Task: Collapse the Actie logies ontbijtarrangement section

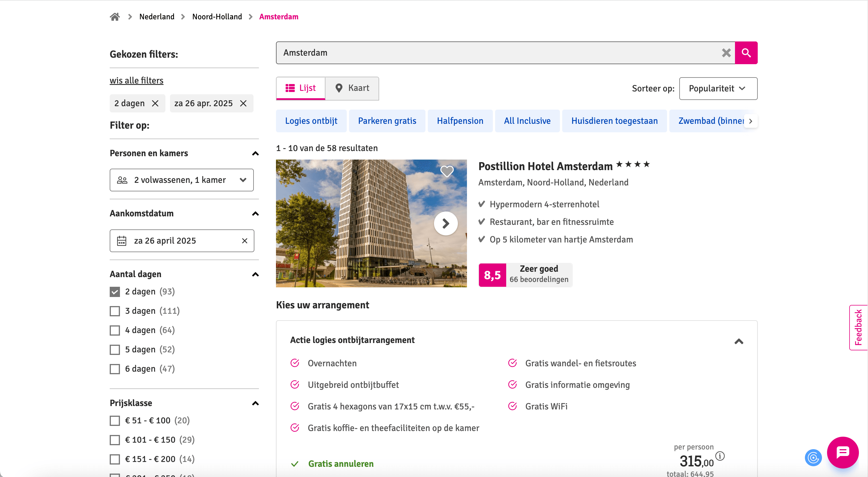Action: 739,341
